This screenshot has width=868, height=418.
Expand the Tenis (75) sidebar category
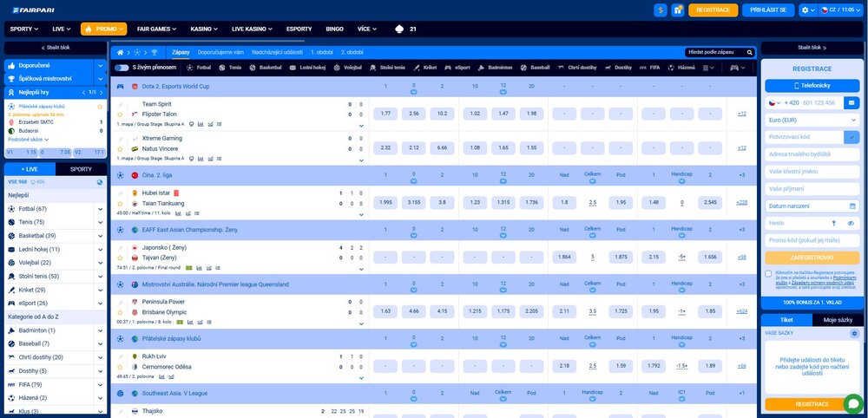point(100,222)
